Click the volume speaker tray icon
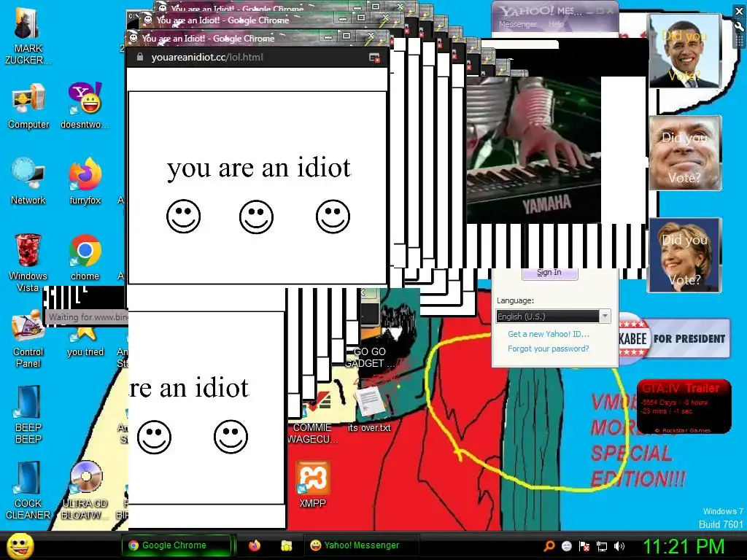Image resolution: width=747 pixels, height=560 pixels. (619, 546)
